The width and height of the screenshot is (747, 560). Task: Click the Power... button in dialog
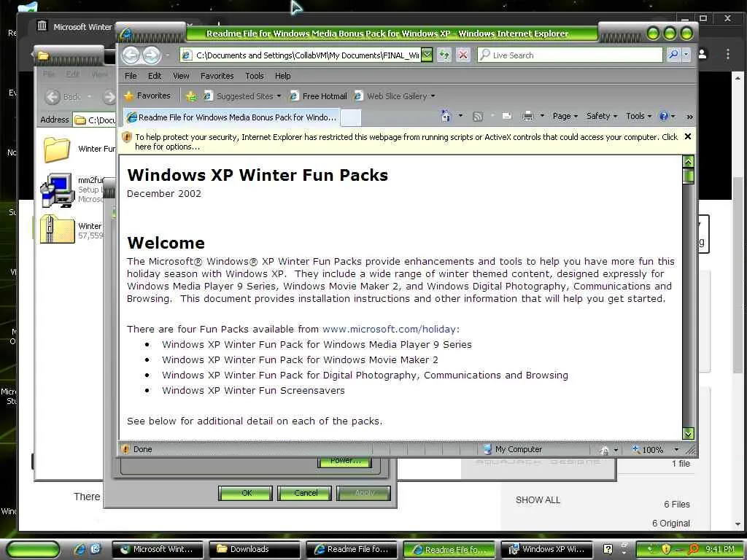pyautogui.click(x=345, y=462)
